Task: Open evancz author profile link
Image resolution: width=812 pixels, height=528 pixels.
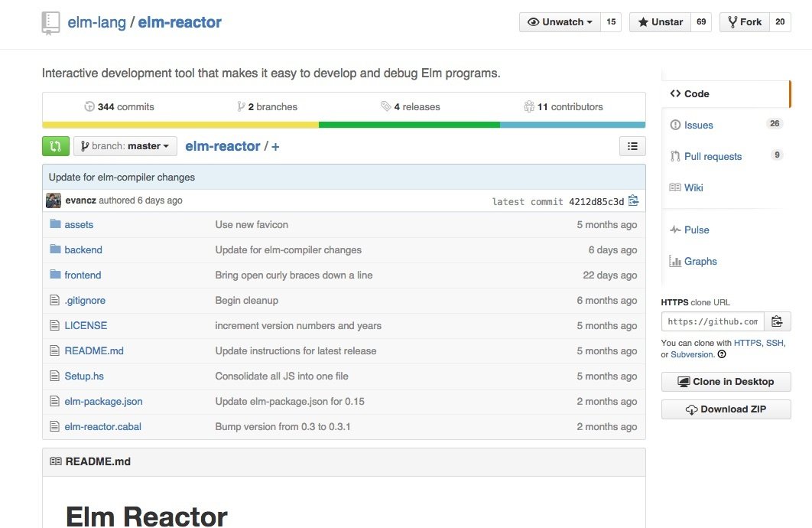Action: click(80, 200)
